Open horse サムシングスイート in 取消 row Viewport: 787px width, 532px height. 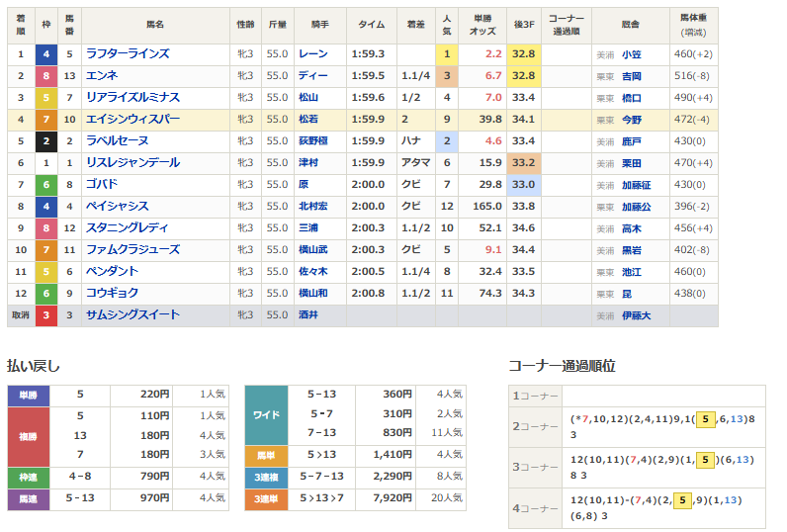coord(133,315)
